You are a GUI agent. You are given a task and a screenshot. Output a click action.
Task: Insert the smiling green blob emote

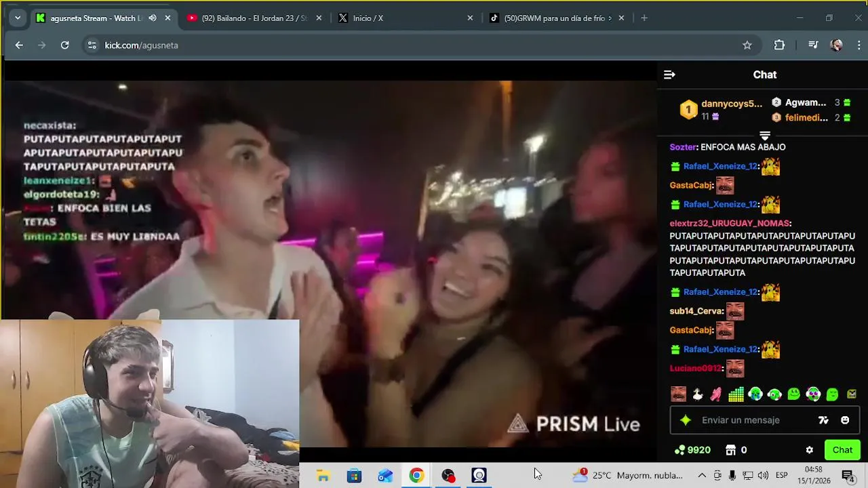[x=794, y=394]
